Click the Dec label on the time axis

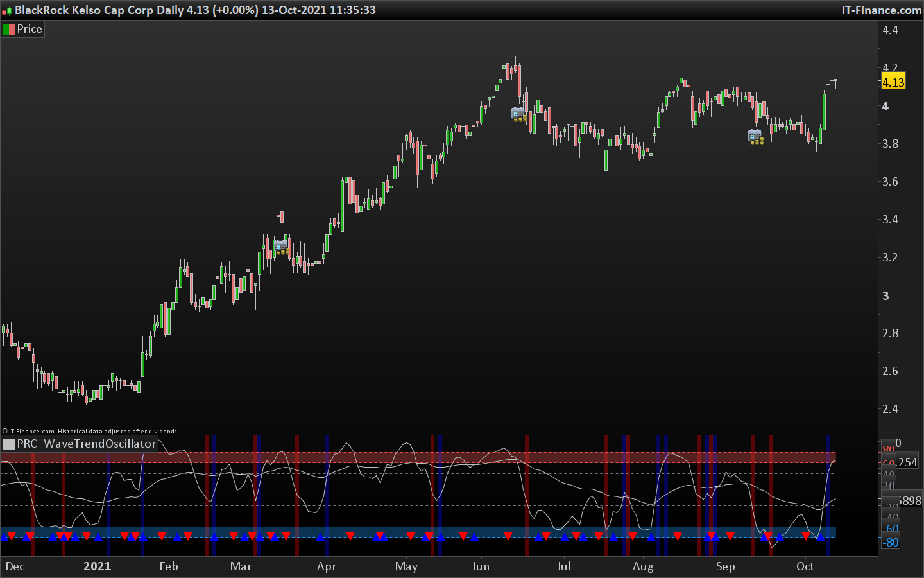tap(15, 566)
